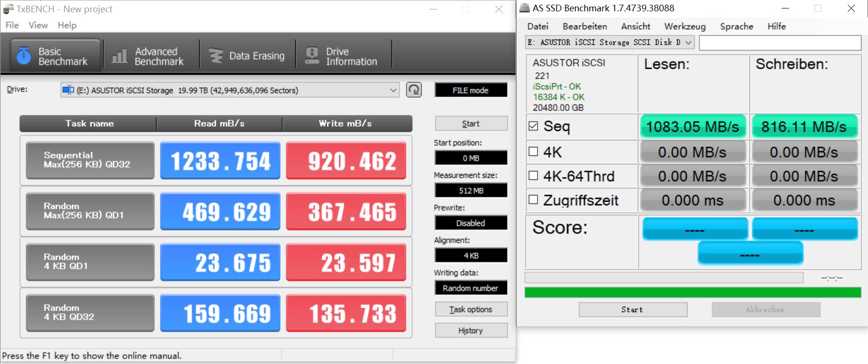Click the sequential read result 1233.754
The width and height of the screenshot is (868, 364).
[220, 161]
